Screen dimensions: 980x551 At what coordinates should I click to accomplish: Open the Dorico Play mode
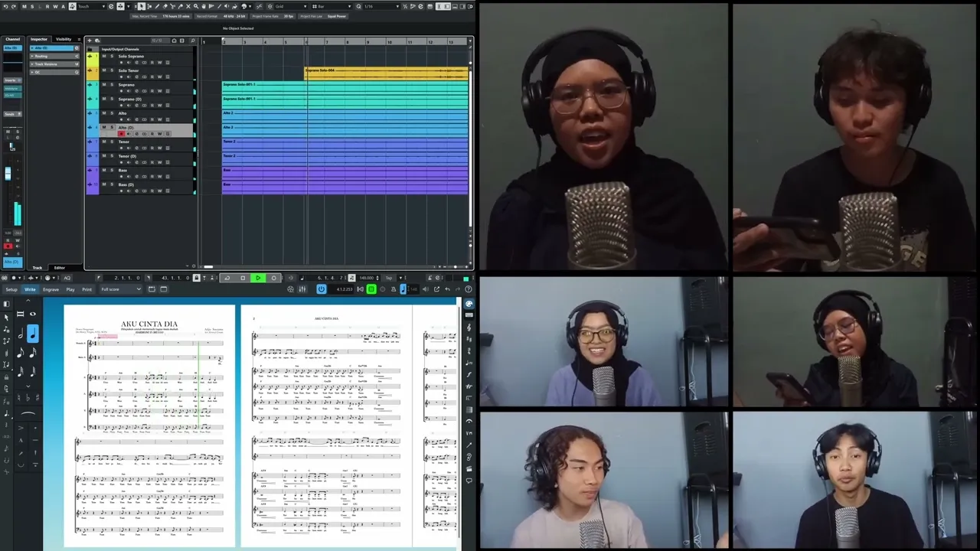point(70,289)
